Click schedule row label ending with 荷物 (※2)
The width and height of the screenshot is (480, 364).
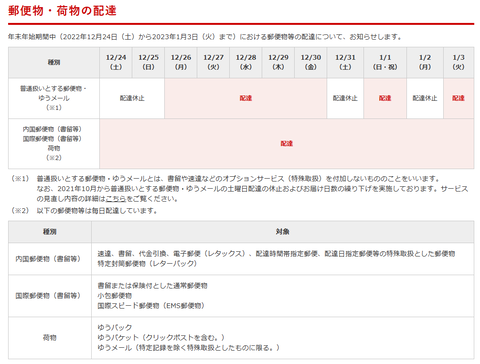(54, 144)
